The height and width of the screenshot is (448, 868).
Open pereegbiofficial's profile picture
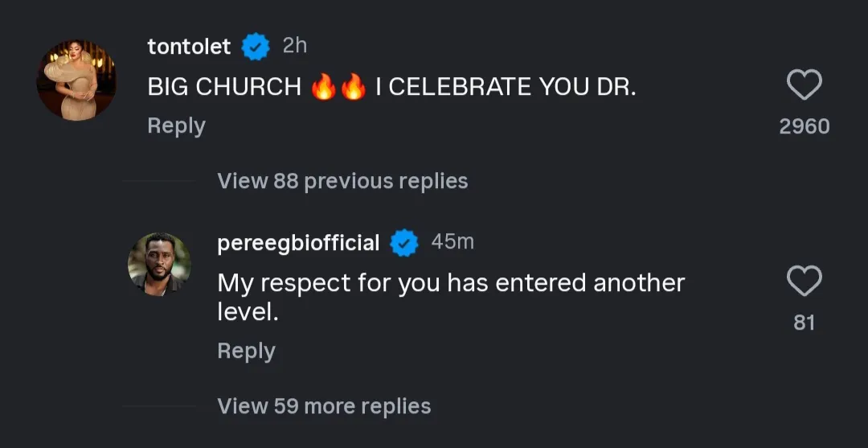tap(159, 264)
